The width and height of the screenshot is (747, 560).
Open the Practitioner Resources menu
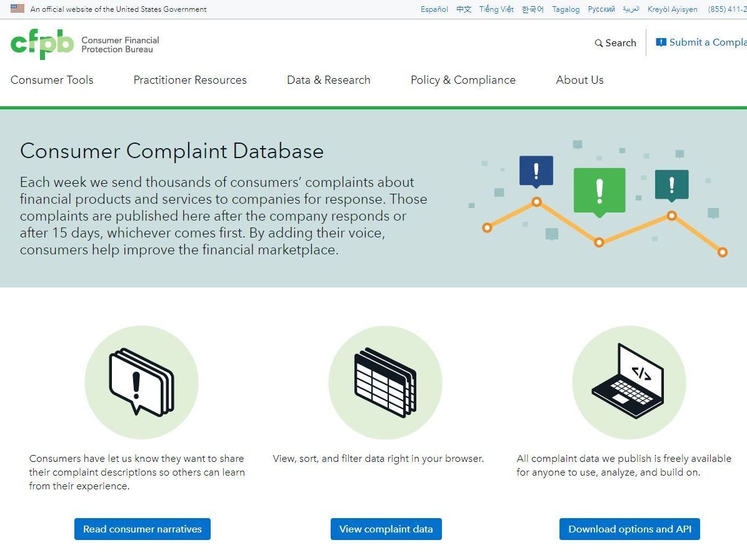point(190,80)
